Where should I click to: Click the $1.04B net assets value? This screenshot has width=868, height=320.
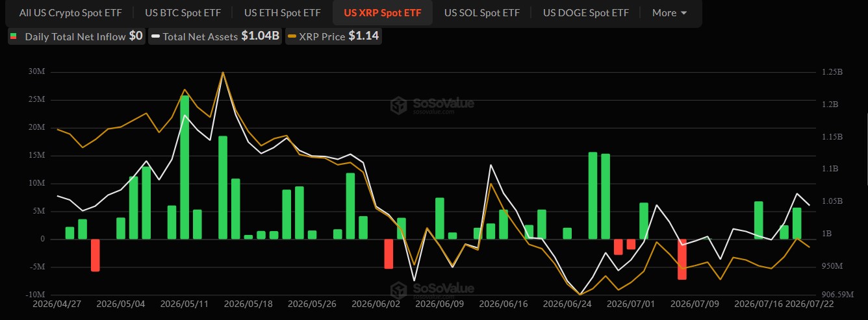pos(260,36)
